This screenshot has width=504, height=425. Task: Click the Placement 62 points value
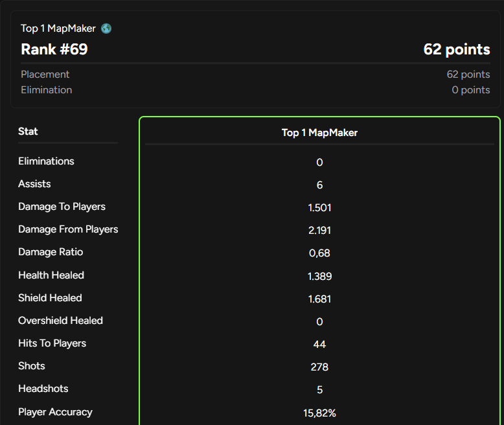[x=468, y=75]
